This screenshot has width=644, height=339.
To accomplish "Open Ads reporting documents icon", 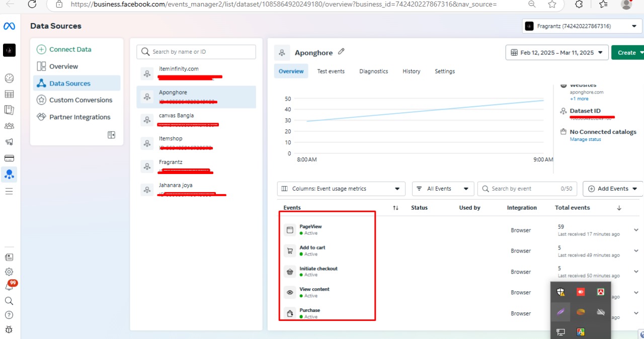I will [9, 110].
